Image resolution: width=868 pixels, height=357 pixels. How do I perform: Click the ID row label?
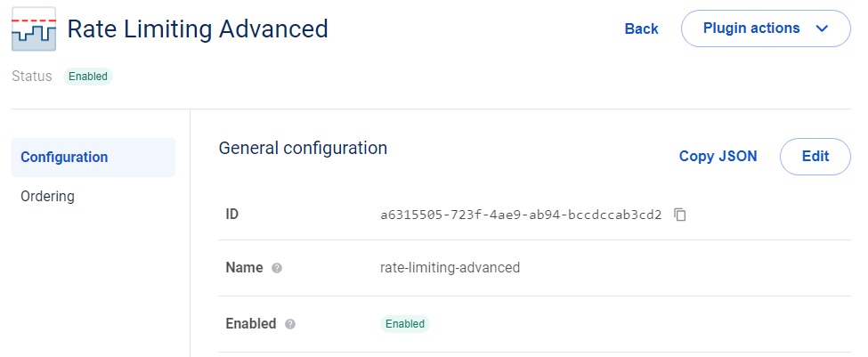232,214
